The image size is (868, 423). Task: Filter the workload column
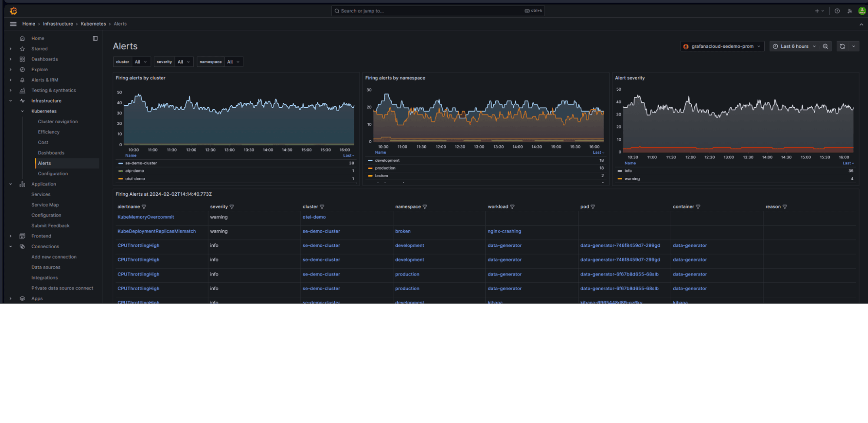(512, 207)
